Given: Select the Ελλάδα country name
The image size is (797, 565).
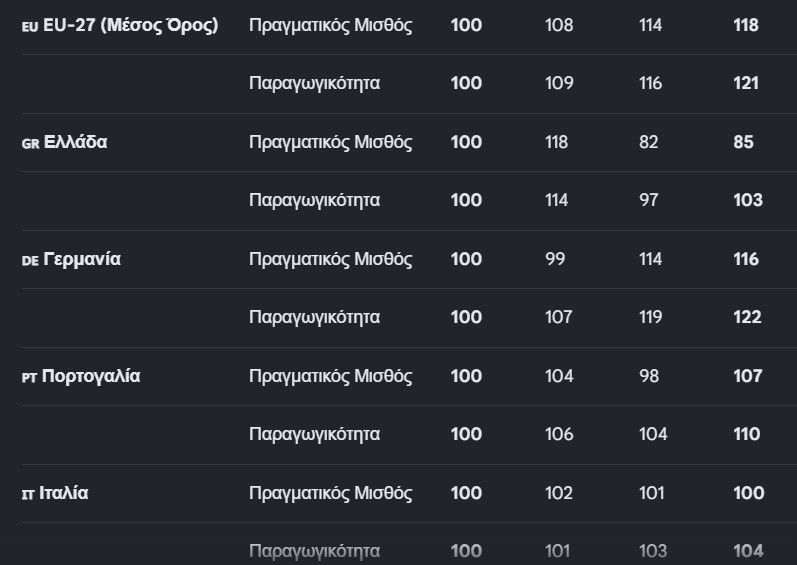Looking at the screenshot, I should (x=76, y=142).
